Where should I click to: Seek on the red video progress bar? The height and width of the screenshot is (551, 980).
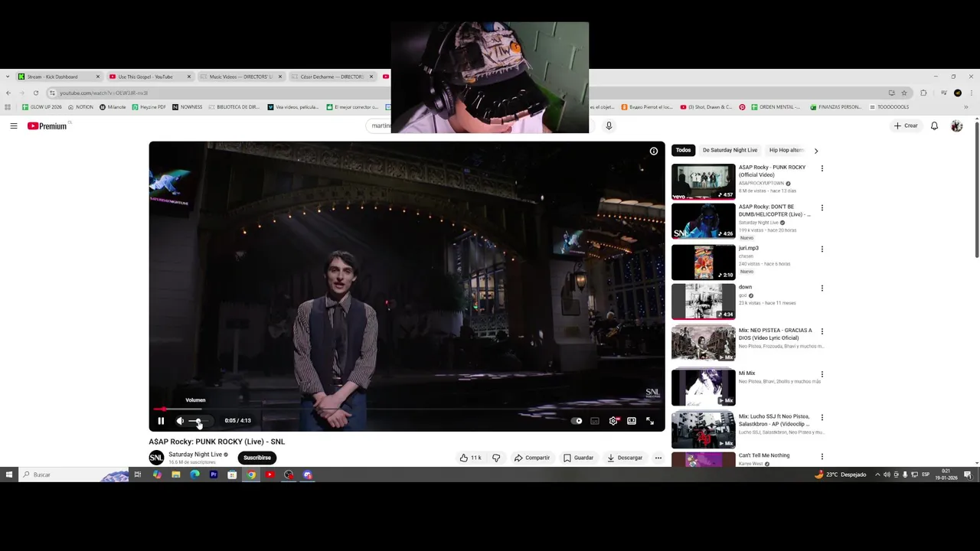click(407, 409)
